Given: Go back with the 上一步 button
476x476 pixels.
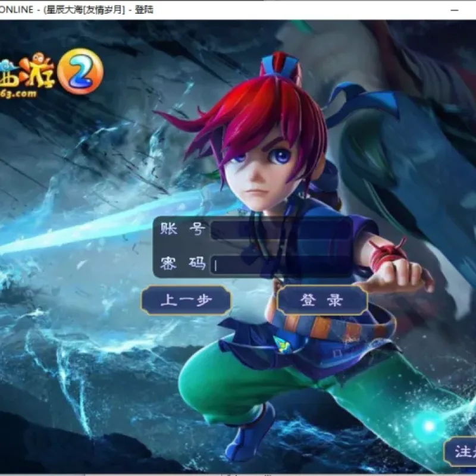Looking at the screenshot, I should click(x=186, y=300).
